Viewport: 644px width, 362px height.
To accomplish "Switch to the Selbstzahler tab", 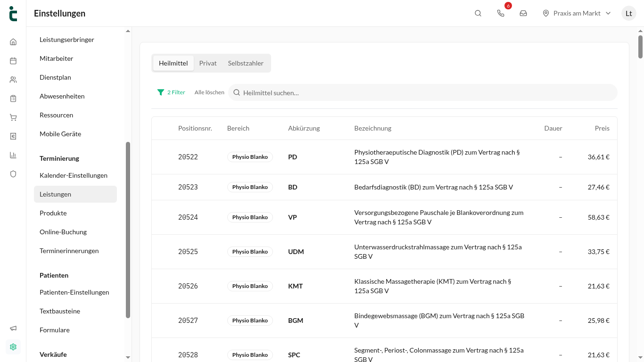I will coord(246,63).
